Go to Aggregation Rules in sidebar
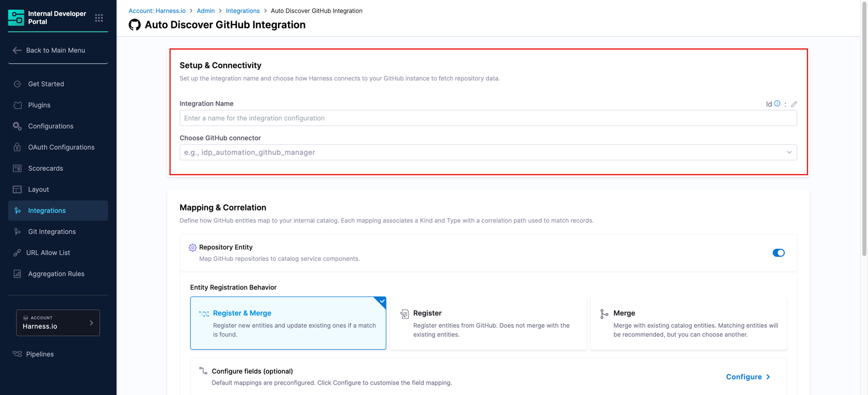Image resolution: width=868 pixels, height=395 pixels. [x=56, y=274]
